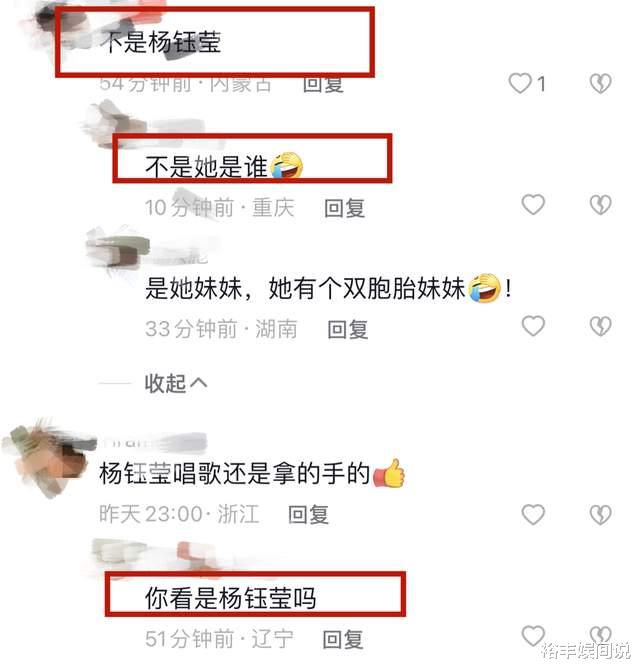Reply to the 重庆 comment posted 10分钟前

(x=344, y=208)
